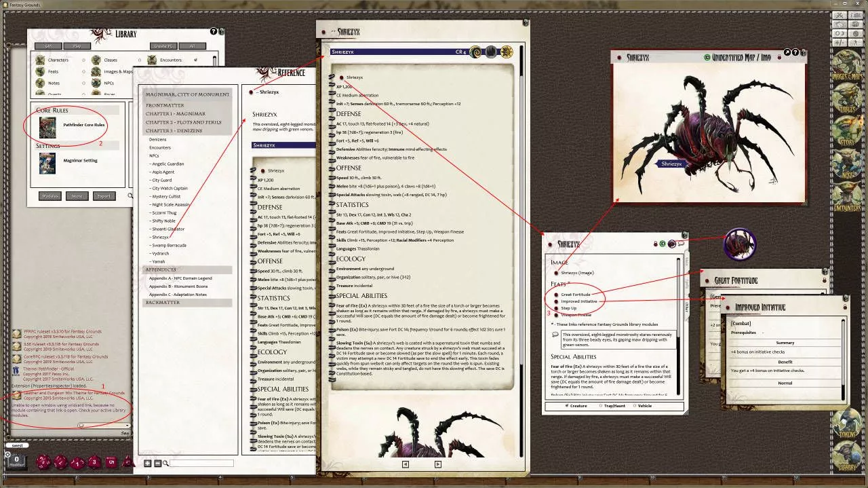Click the search magnifier in Library window
This screenshot has height=488, width=868.
(x=130, y=195)
